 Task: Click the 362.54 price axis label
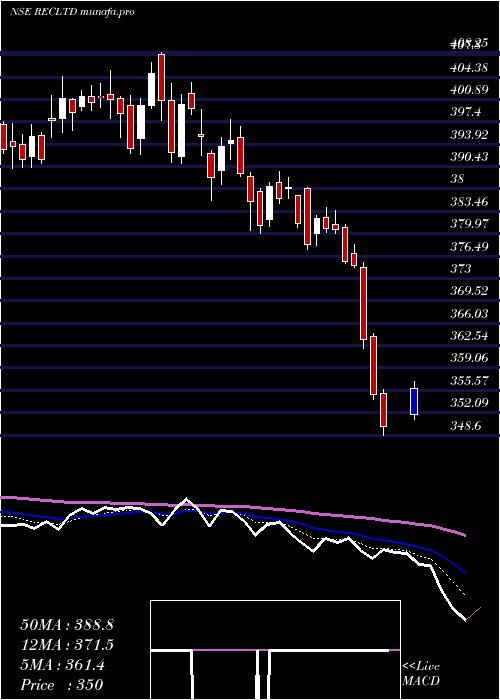(x=469, y=336)
